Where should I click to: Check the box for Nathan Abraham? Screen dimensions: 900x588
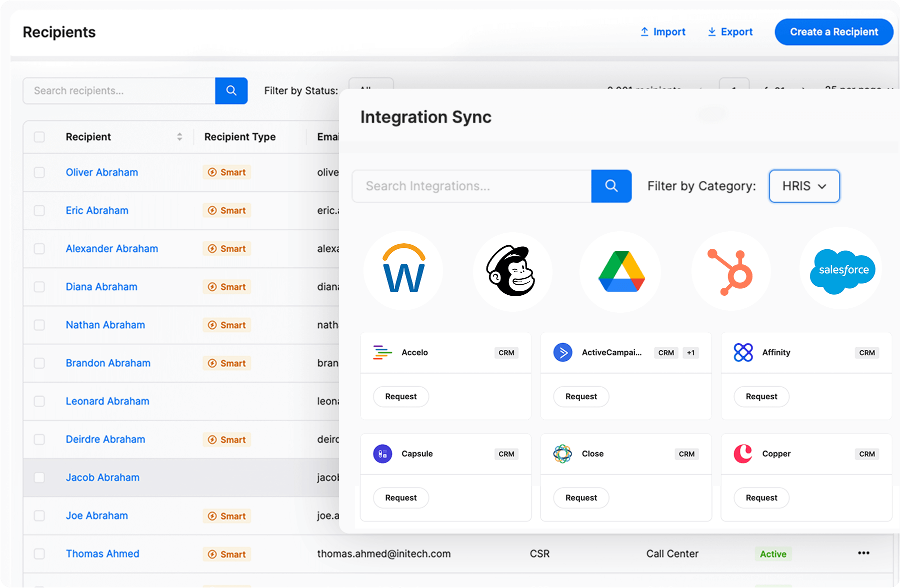[x=39, y=325]
